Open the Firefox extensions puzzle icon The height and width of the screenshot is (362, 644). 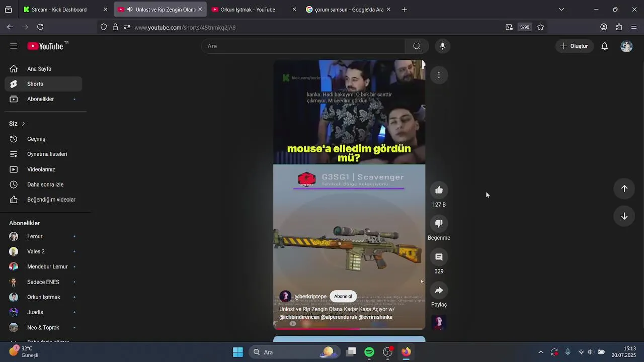coord(619,27)
